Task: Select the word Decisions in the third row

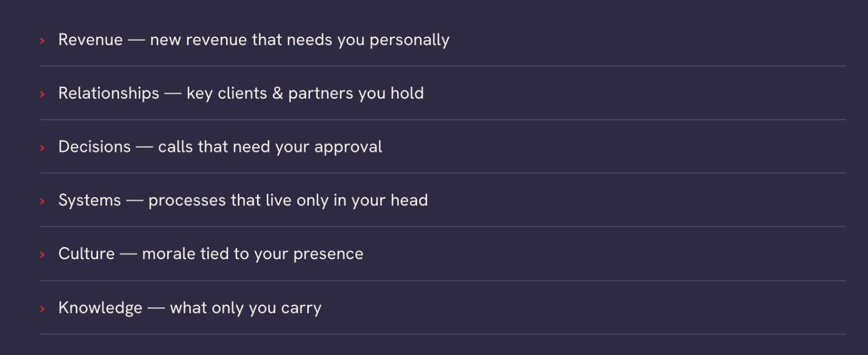Action: tap(95, 147)
